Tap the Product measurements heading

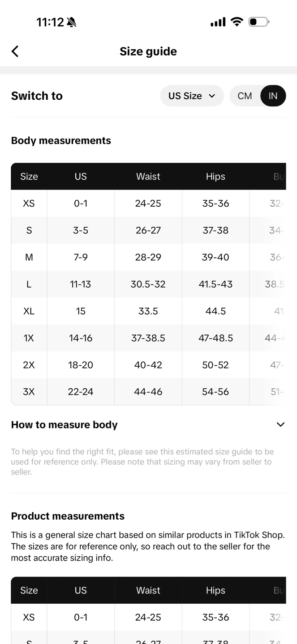tap(68, 516)
